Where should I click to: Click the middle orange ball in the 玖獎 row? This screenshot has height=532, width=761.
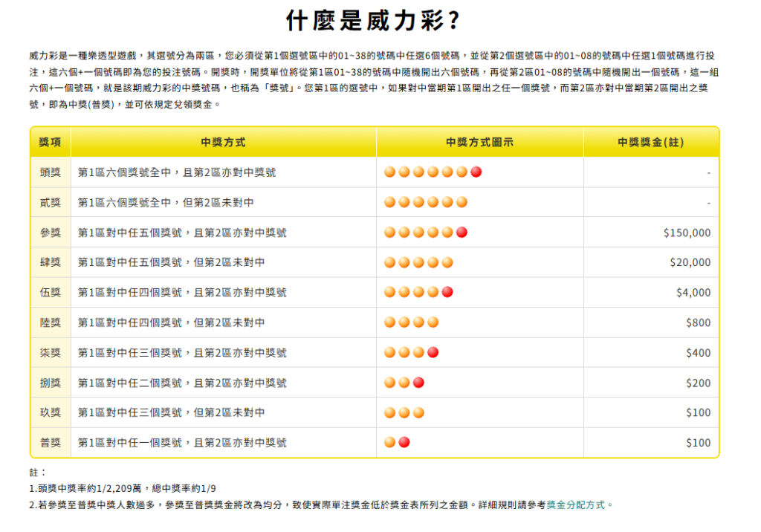[x=404, y=412]
